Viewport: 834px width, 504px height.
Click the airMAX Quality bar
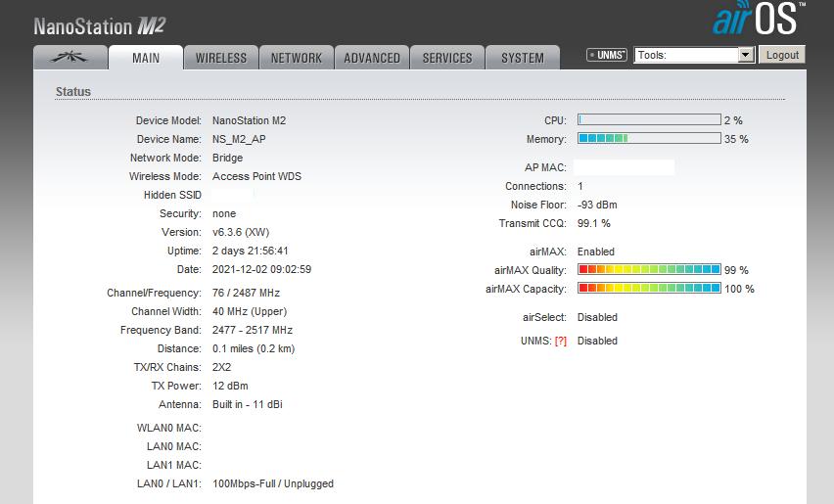coord(649,269)
